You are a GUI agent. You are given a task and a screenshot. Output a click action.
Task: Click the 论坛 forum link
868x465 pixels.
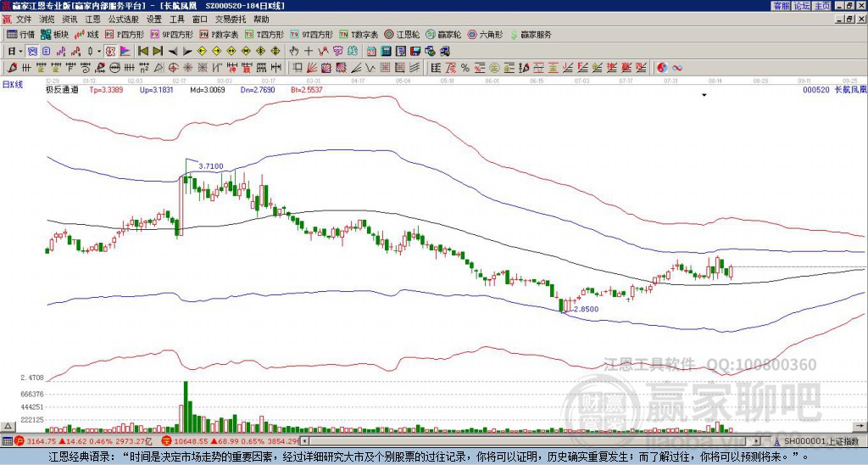(801, 6)
